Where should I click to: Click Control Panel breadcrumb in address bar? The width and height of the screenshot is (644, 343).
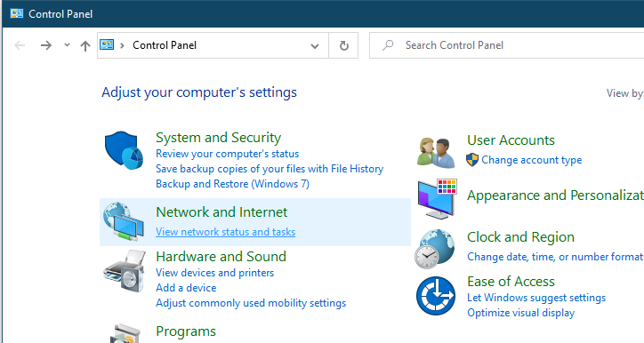click(165, 45)
